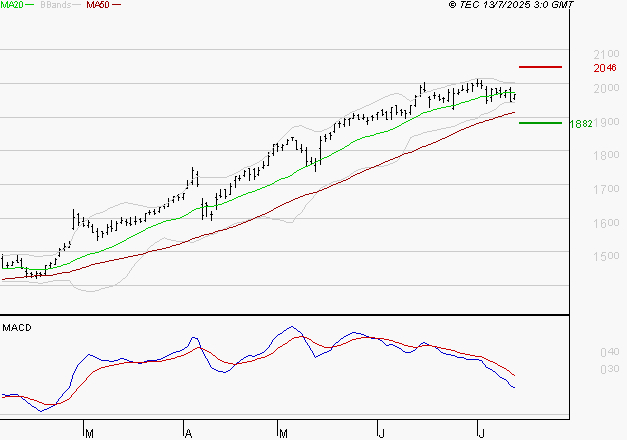
Task: Click the 1500 price axis label
Action: point(606,256)
